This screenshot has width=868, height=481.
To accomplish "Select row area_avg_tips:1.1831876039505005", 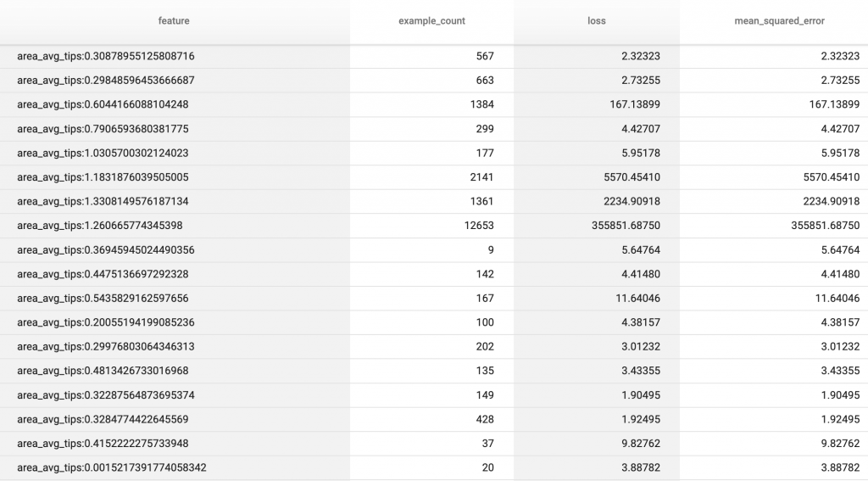I will 434,177.
